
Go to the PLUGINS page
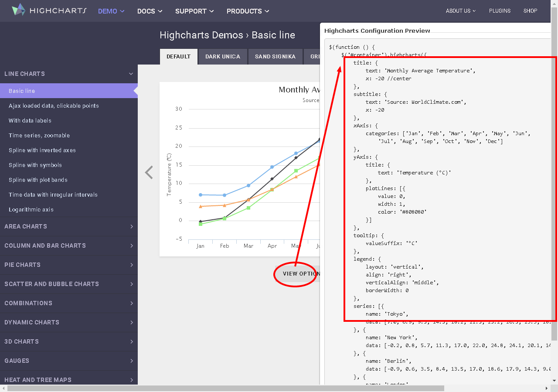pyautogui.click(x=500, y=11)
